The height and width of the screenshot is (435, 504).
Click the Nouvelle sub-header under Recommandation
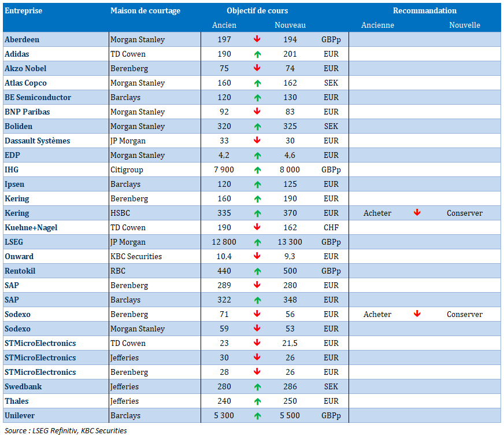click(464, 25)
